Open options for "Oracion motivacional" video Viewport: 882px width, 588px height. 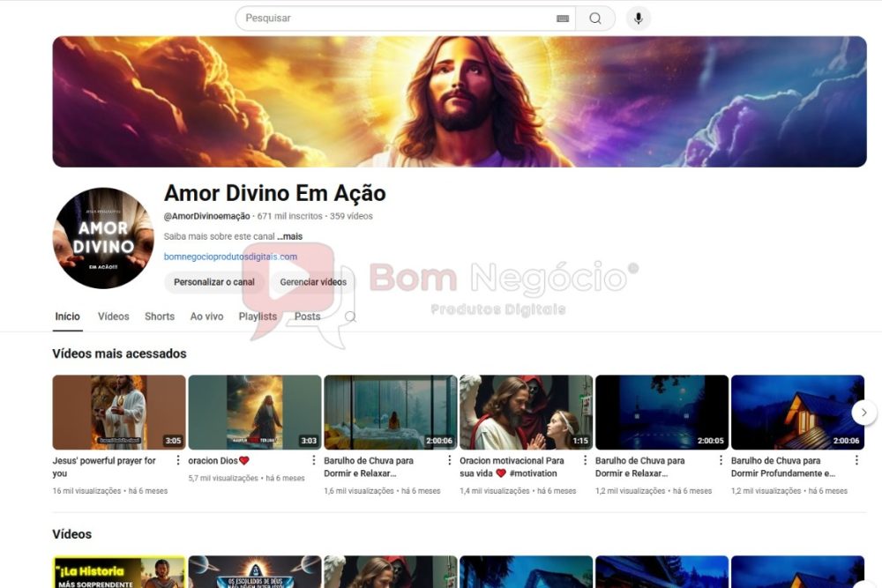click(585, 460)
